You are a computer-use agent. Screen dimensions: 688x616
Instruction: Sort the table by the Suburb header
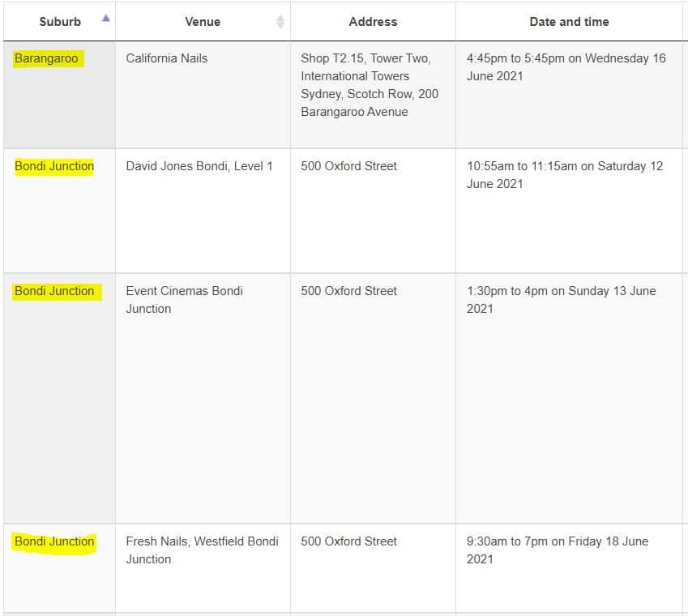click(x=60, y=22)
